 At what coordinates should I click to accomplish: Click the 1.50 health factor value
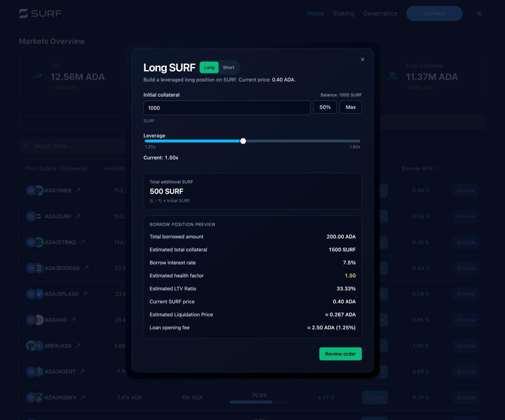click(x=350, y=276)
